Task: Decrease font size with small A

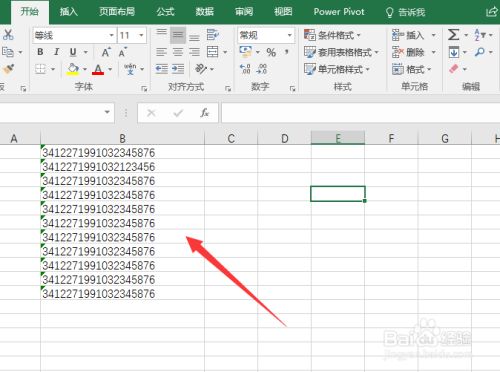Action: pyautogui.click(x=122, y=52)
